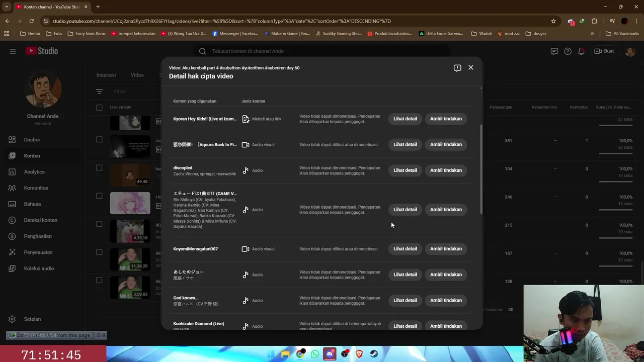Click the dialog vertical scrollbar

coord(481,169)
